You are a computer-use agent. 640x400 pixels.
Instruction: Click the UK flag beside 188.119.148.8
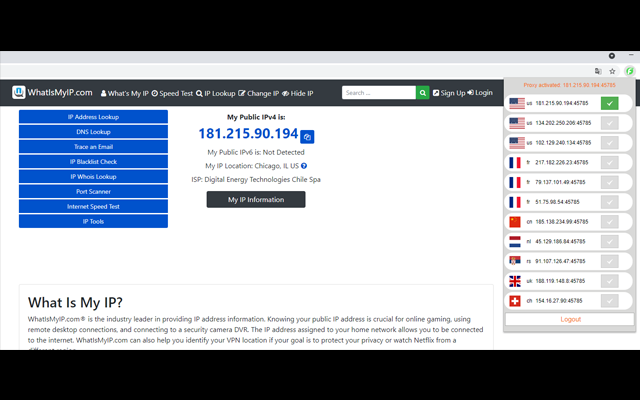(x=515, y=281)
